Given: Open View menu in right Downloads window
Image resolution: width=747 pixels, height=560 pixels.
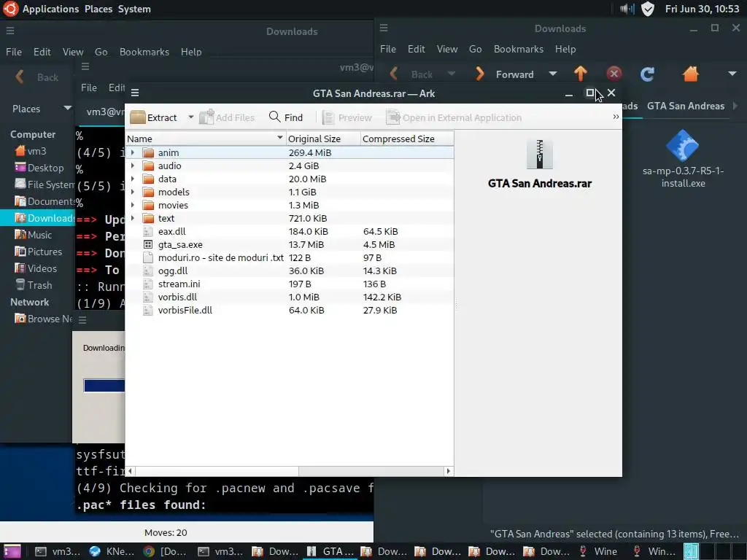Looking at the screenshot, I should [x=447, y=49].
